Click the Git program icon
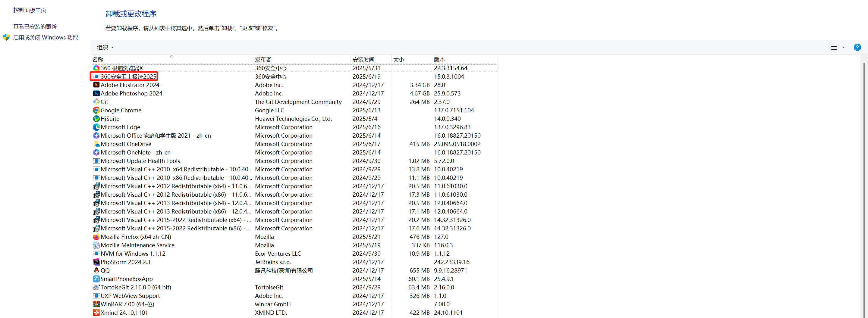This screenshot has width=868, height=318. 96,101
